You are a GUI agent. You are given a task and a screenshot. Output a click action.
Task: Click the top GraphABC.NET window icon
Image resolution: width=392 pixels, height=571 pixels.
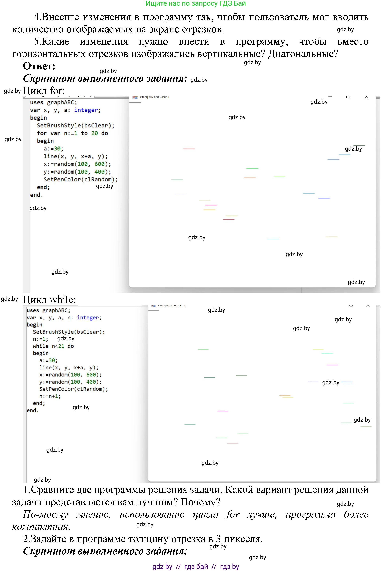[135, 98]
